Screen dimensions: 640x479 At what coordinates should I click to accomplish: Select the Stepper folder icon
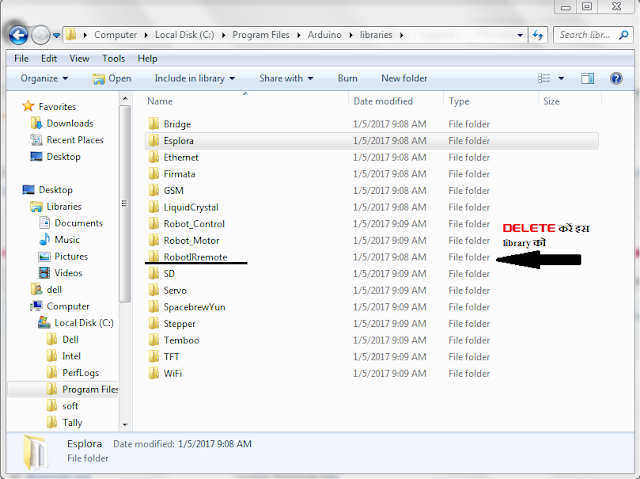click(153, 324)
